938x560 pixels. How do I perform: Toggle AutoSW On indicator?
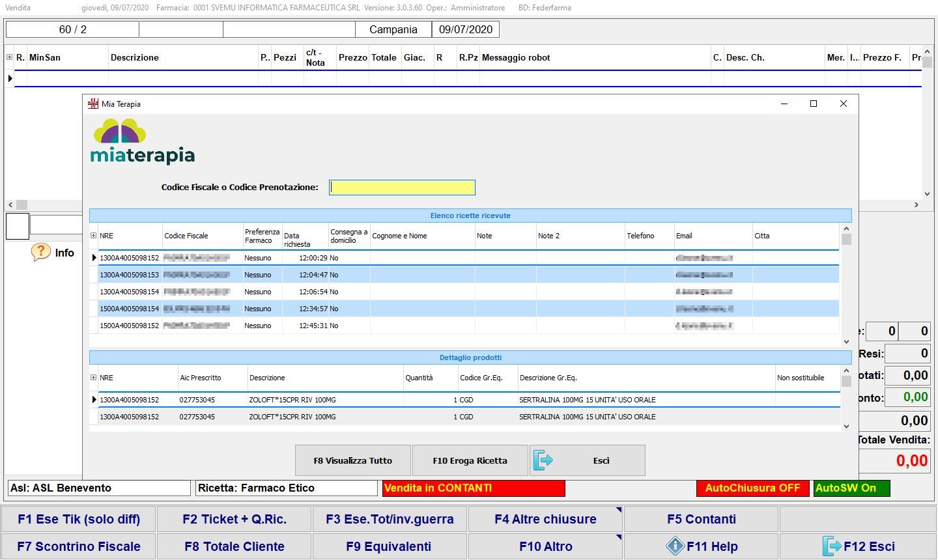pos(851,488)
